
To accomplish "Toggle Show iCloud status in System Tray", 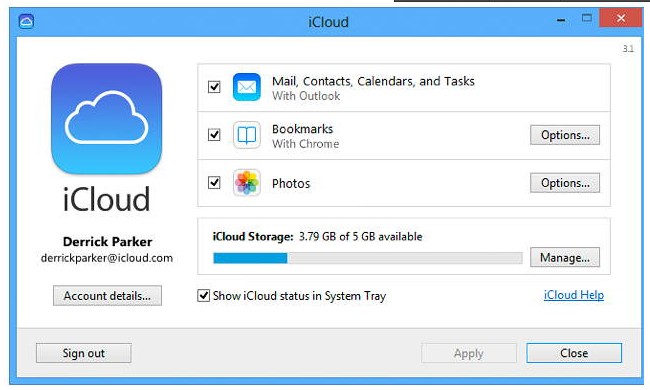I will pos(204,296).
